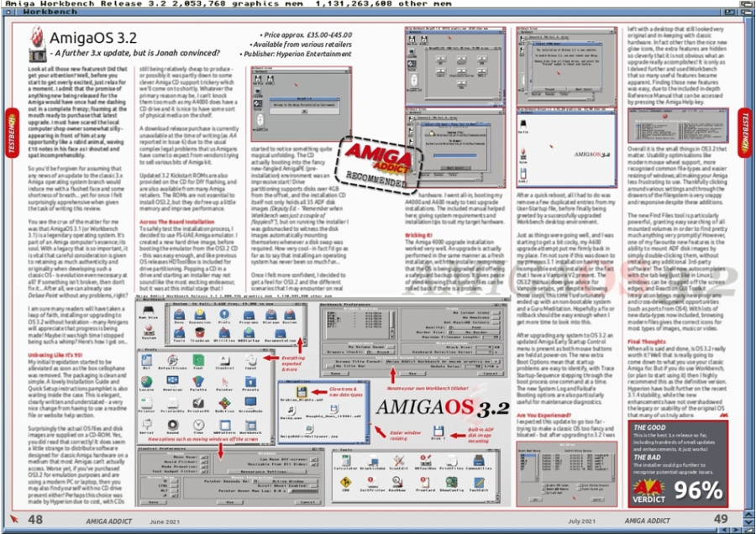The width and height of the screenshot is (756, 534).
Task: Click Appearance Settings button in IControl
Action: pyautogui.click(x=267, y=472)
